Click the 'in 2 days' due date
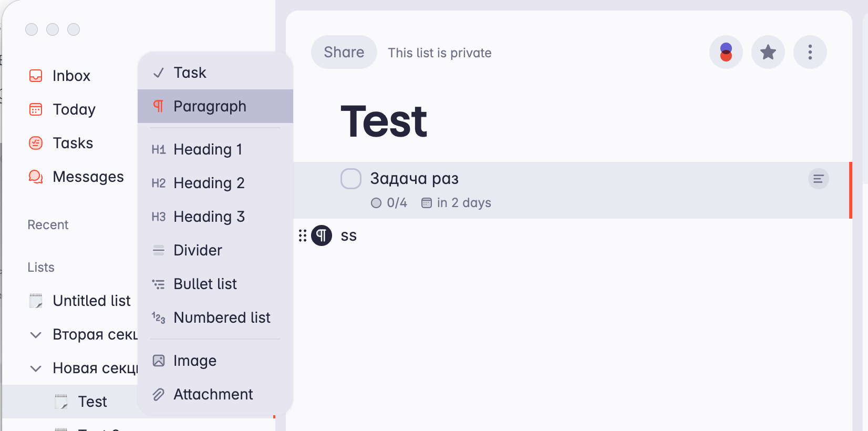 (457, 203)
